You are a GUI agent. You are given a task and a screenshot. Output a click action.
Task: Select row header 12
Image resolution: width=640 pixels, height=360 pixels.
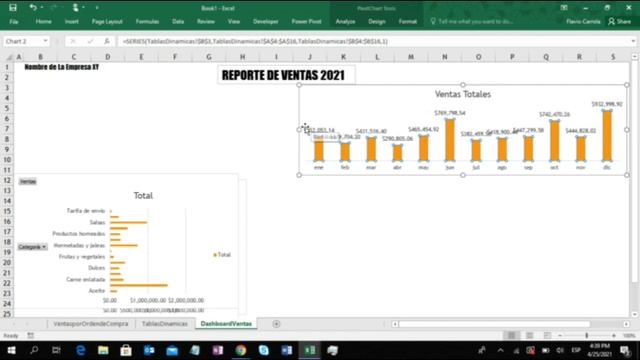coord(7,180)
